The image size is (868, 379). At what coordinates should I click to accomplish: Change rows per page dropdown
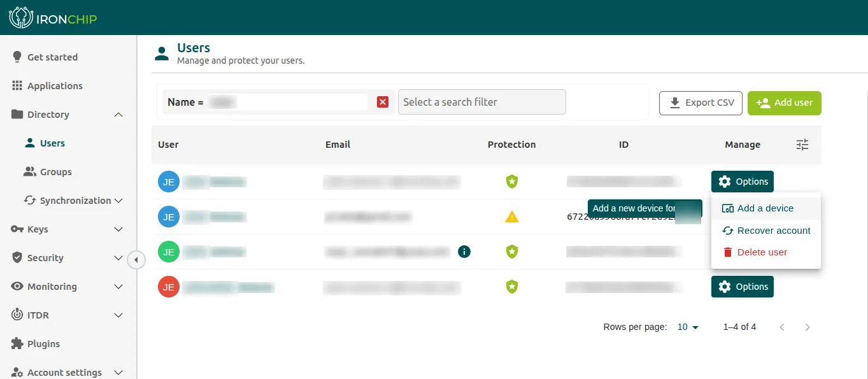click(x=688, y=327)
